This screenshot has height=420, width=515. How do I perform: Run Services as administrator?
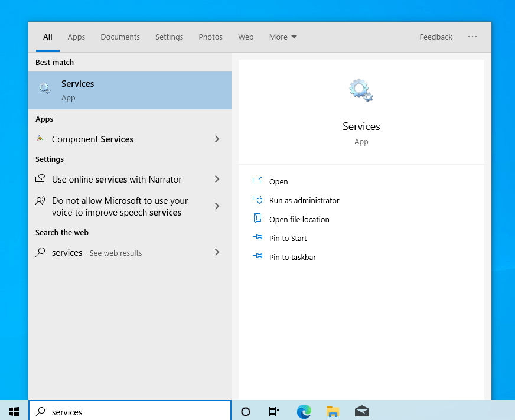tap(304, 201)
